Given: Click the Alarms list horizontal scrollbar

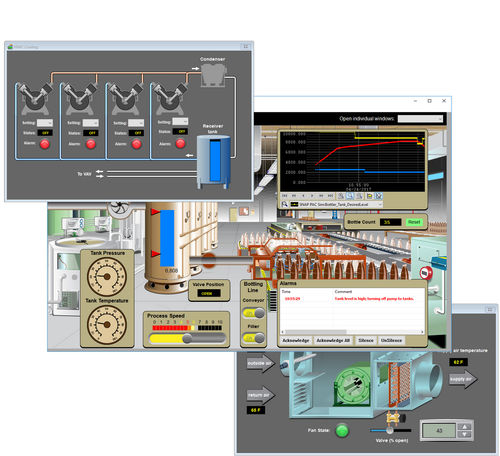Looking at the screenshot, I should [x=352, y=332].
